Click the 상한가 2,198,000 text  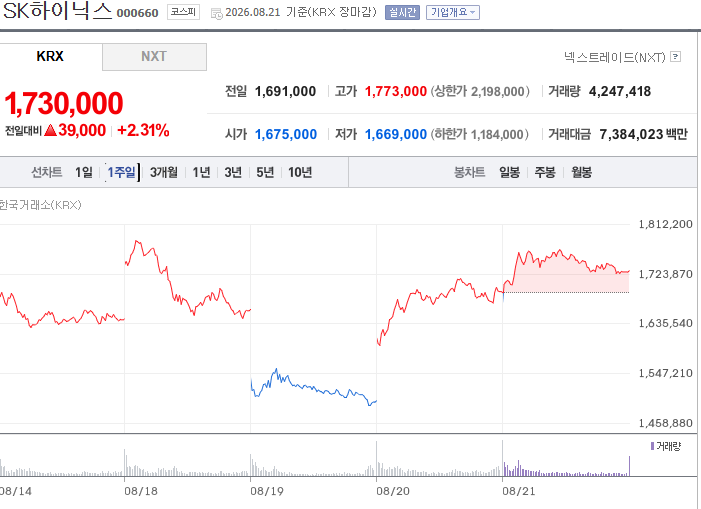pos(480,92)
